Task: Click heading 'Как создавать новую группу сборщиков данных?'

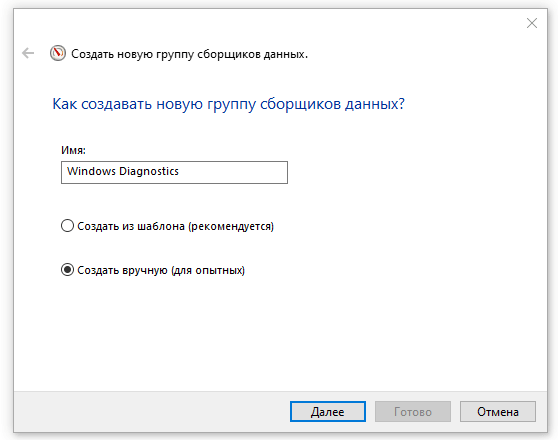Action: (228, 104)
